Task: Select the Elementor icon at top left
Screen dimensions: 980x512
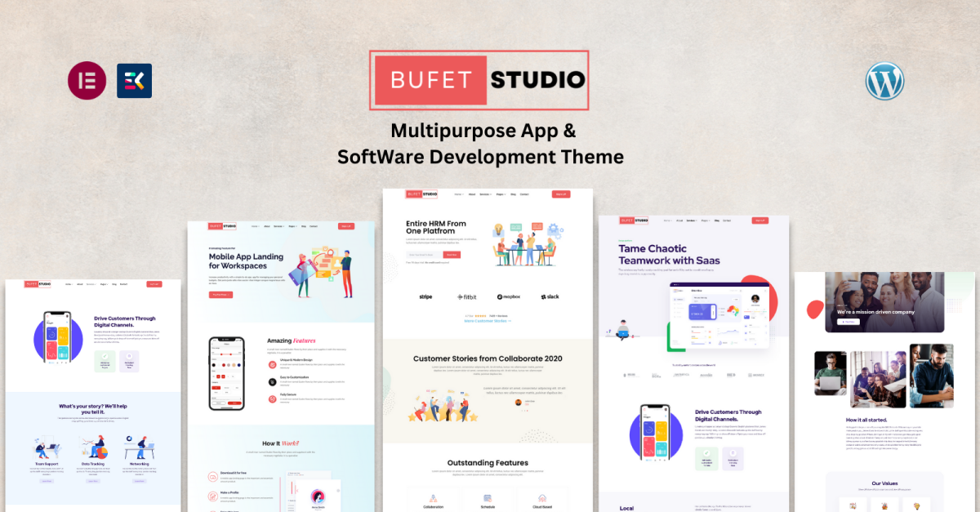Action: click(x=87, y=80)
